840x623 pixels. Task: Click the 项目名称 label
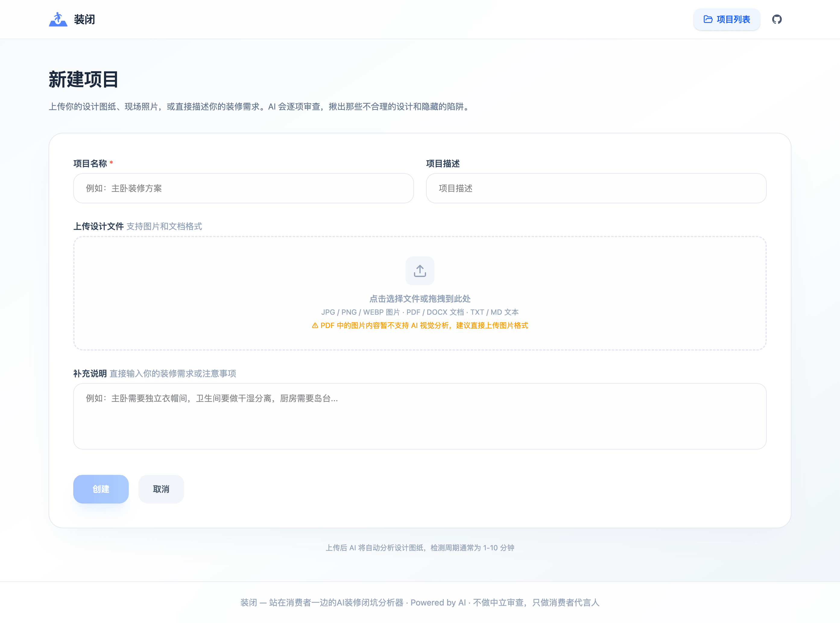pos(90,163)
